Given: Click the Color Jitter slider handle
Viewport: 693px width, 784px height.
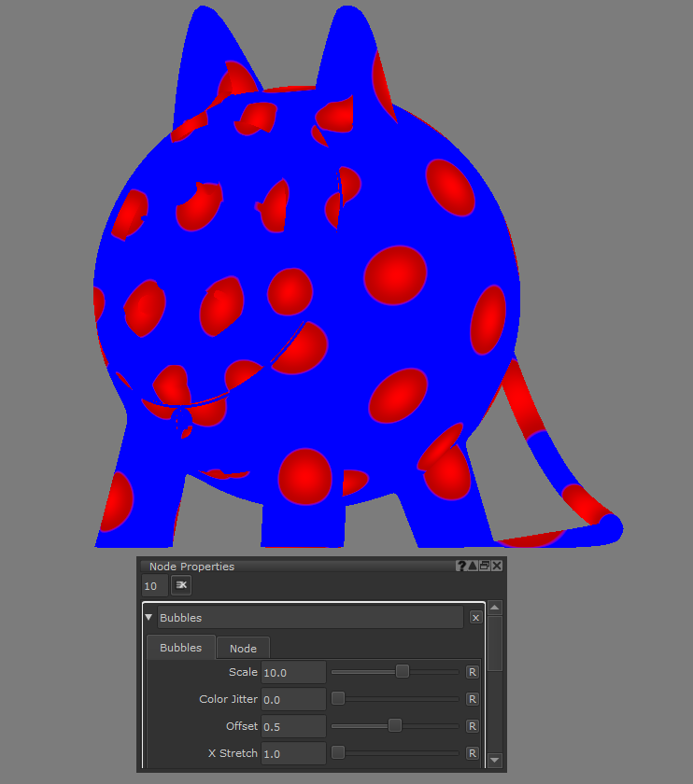Looking at the screenshot, I should point(339,699).
